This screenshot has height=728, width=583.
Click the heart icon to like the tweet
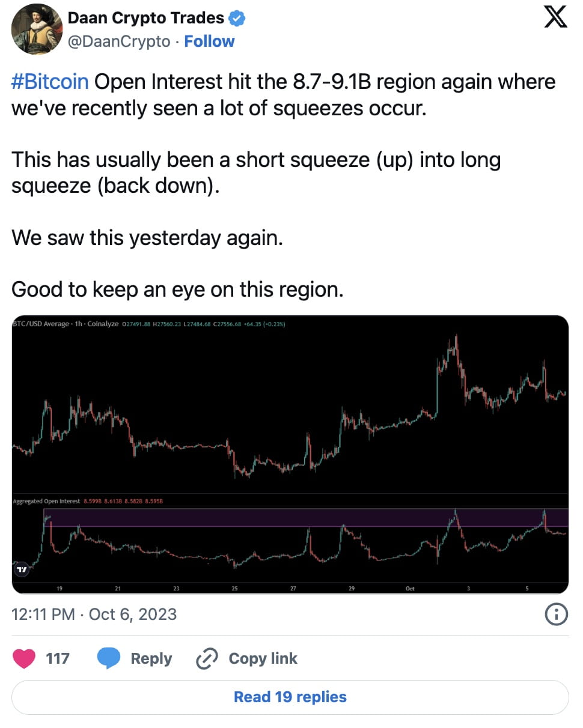[23, 658]
